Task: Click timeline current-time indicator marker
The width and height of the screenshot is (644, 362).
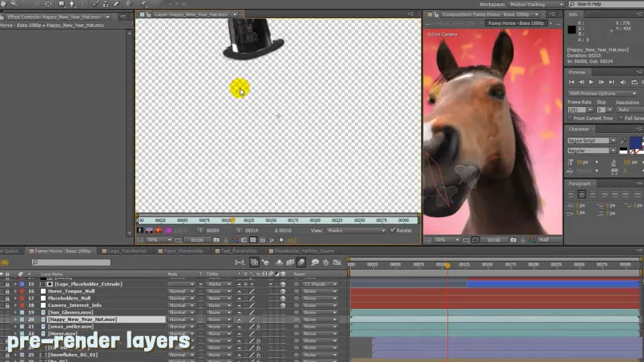Action: pos(447,265)
